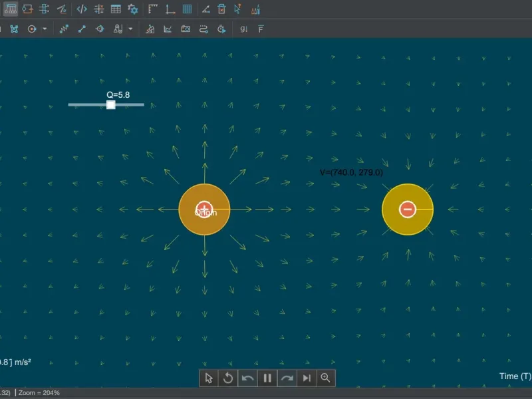Select the motion path tracer icon
This screenshot has height=399, width=532.
(203, 29)
